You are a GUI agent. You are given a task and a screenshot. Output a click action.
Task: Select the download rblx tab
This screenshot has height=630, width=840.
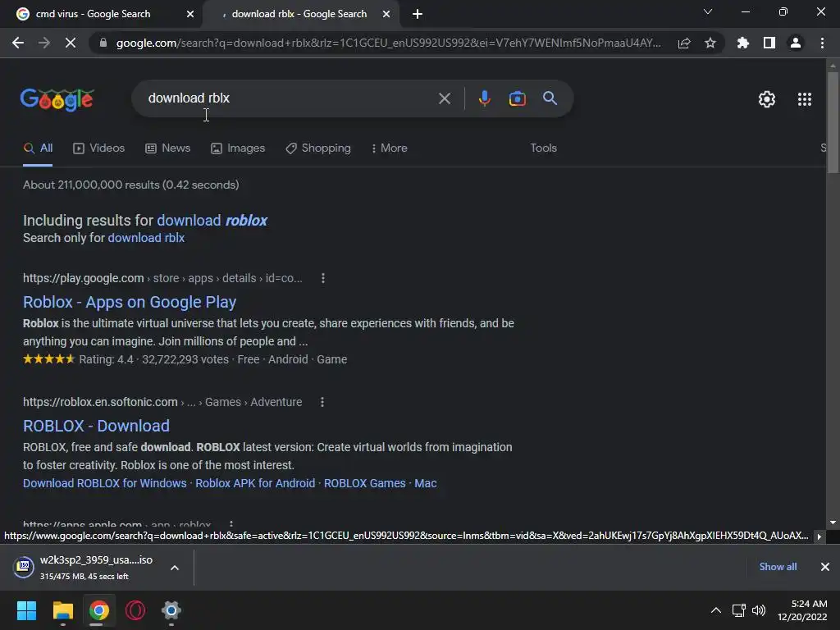pos(299,14)
